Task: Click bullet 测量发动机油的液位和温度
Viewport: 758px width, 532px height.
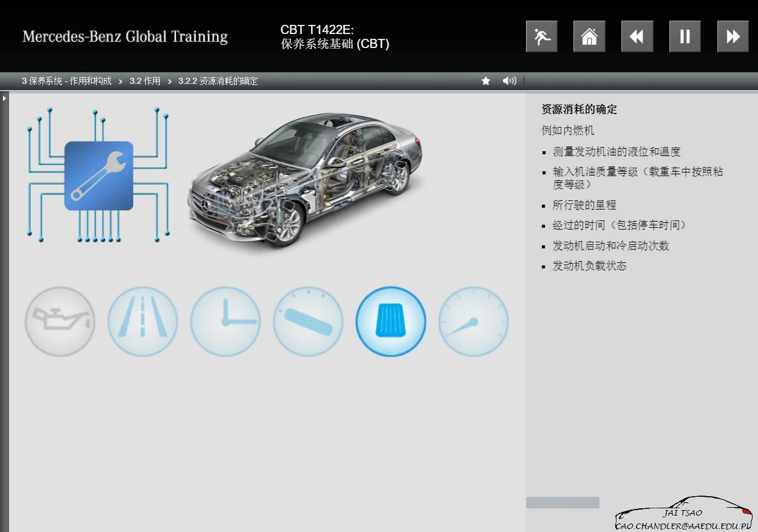Action: pos(616,152)
